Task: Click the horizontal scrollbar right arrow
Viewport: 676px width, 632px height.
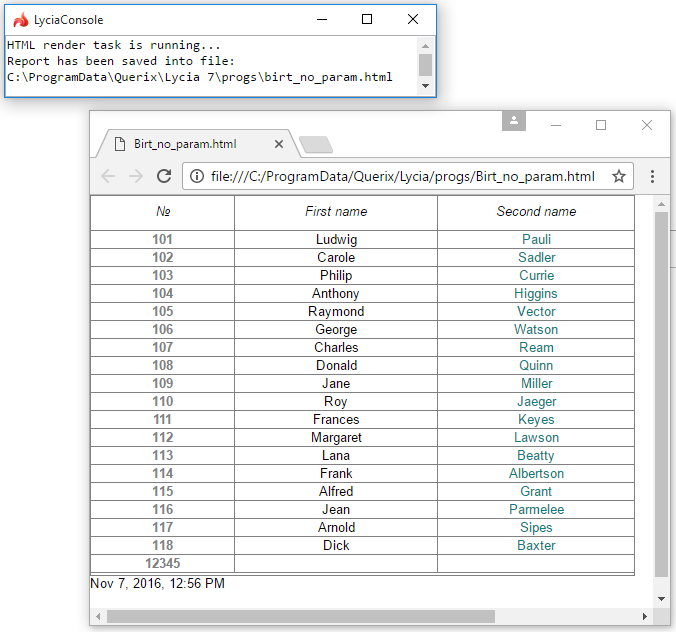Action: [x=645, y=616]
